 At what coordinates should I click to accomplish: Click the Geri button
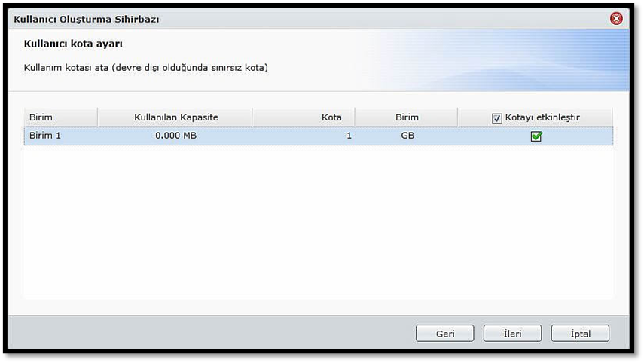(x=444, y=333)
